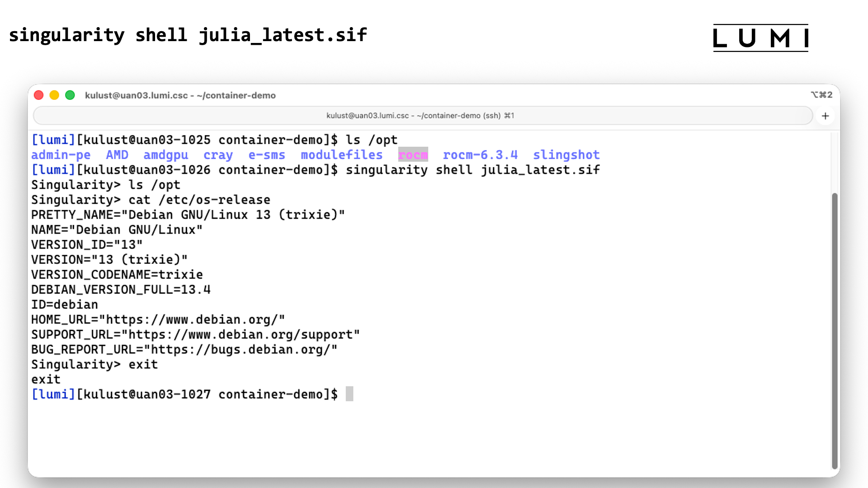Click the admin-pe directory entry
The image size is (868, 488).
61,155
